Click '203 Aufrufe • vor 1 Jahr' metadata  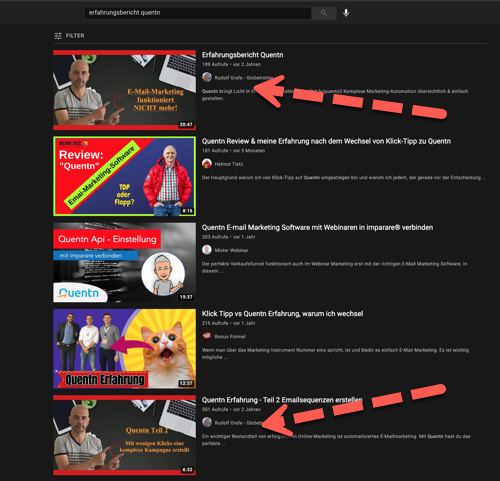228,237
